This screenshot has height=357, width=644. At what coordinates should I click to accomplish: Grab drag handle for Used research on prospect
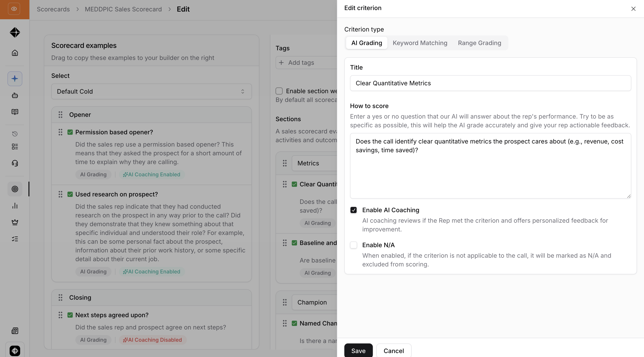(60, 194)
